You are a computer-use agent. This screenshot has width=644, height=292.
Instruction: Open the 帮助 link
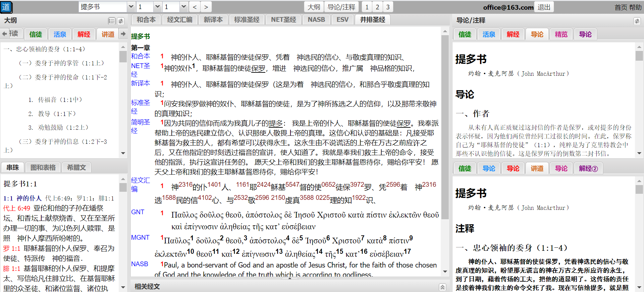[635, 7]
